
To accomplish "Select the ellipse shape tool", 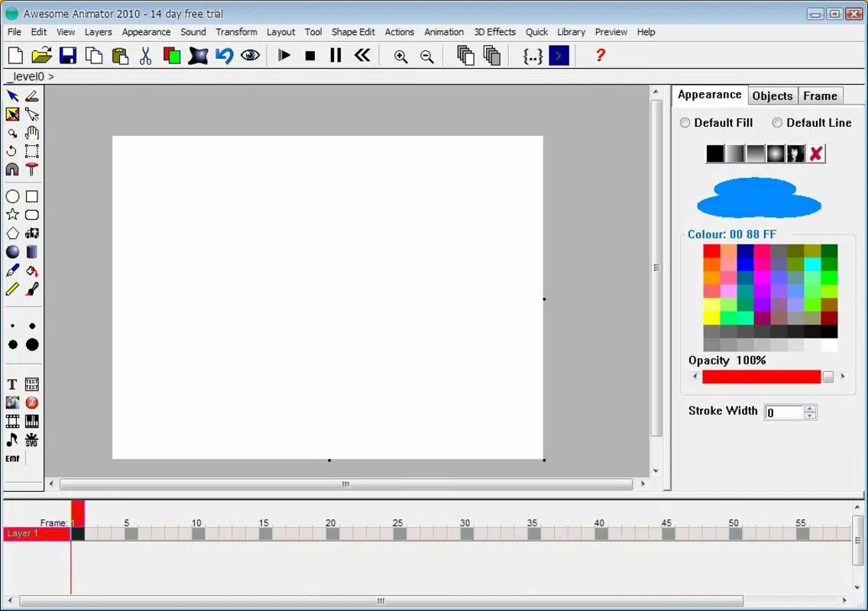I will pos(12,196).
